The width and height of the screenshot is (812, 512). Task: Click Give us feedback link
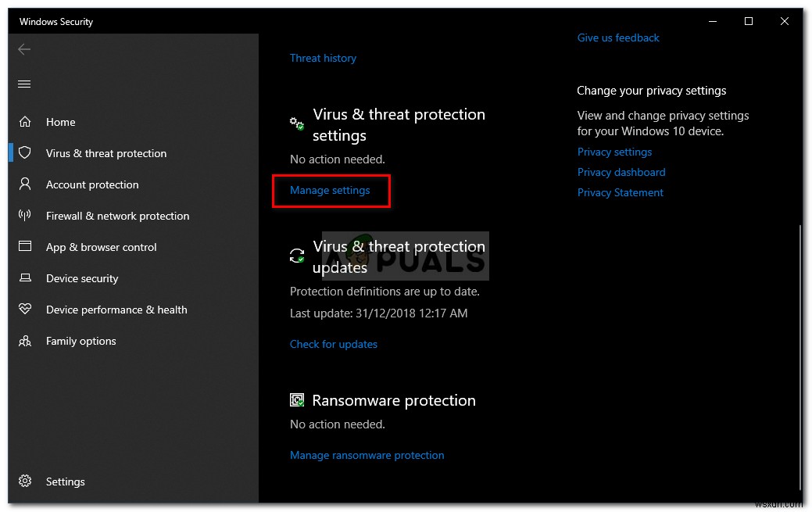[618, 38]
